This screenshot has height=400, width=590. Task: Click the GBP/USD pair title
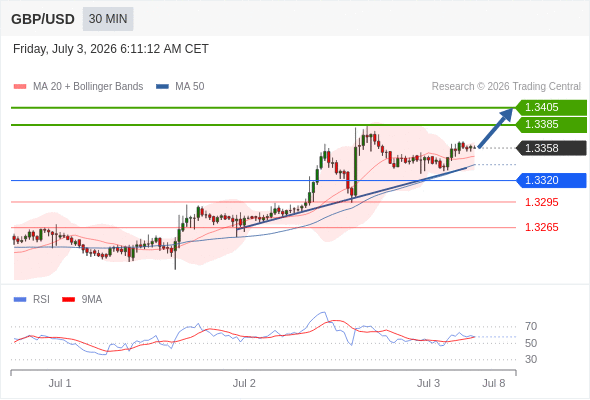(43, 19)
